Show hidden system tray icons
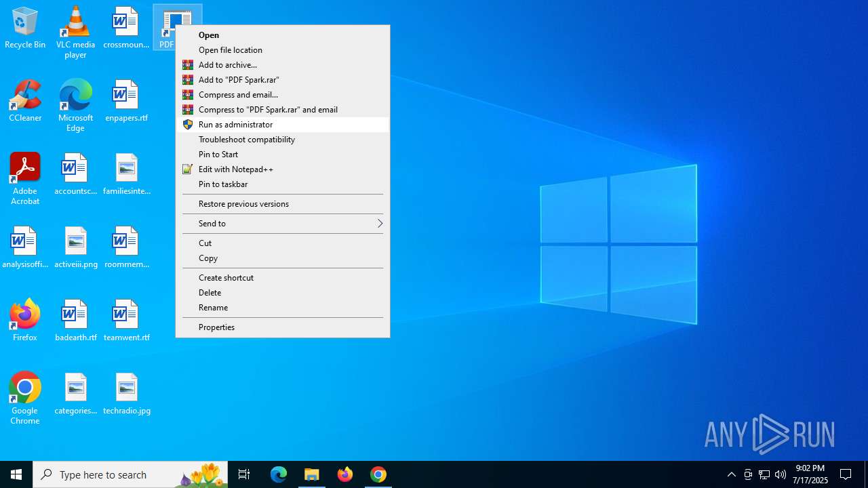The height and width of the screenshot is (488, 868). click(732, 474)
